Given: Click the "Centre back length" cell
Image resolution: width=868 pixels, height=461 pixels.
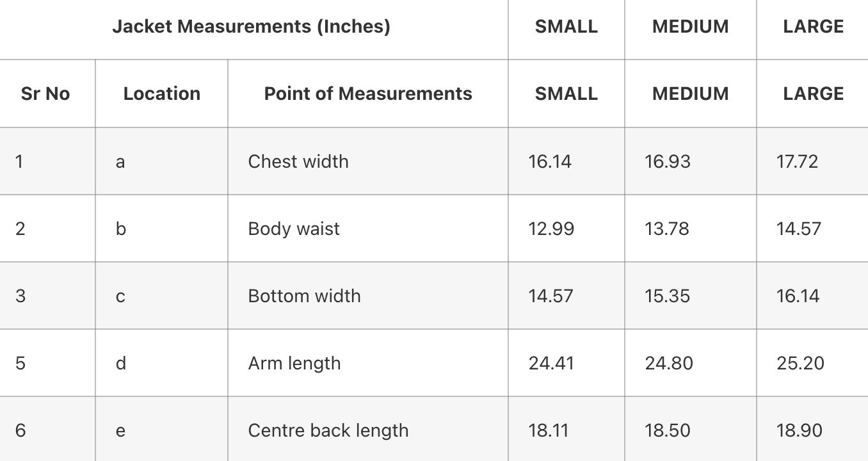Looking at the screenshot, I should (x=328, y=431).
